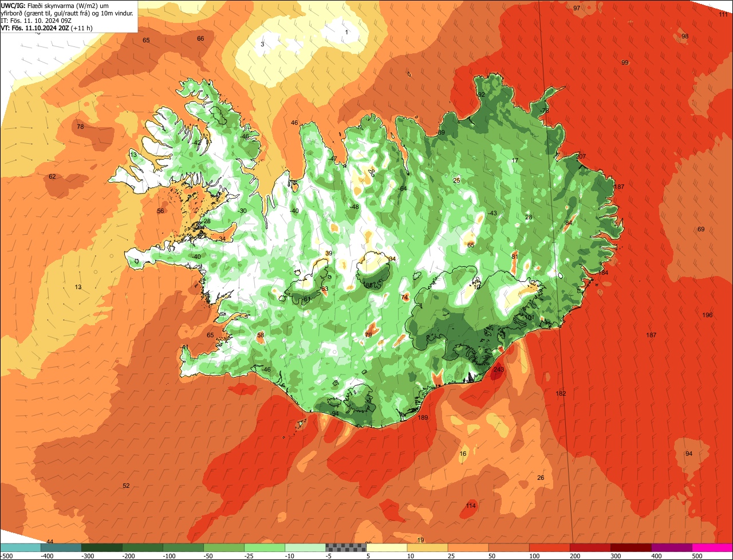Select the yellow-orange 10 to 25 swatch

coord(427,547)
